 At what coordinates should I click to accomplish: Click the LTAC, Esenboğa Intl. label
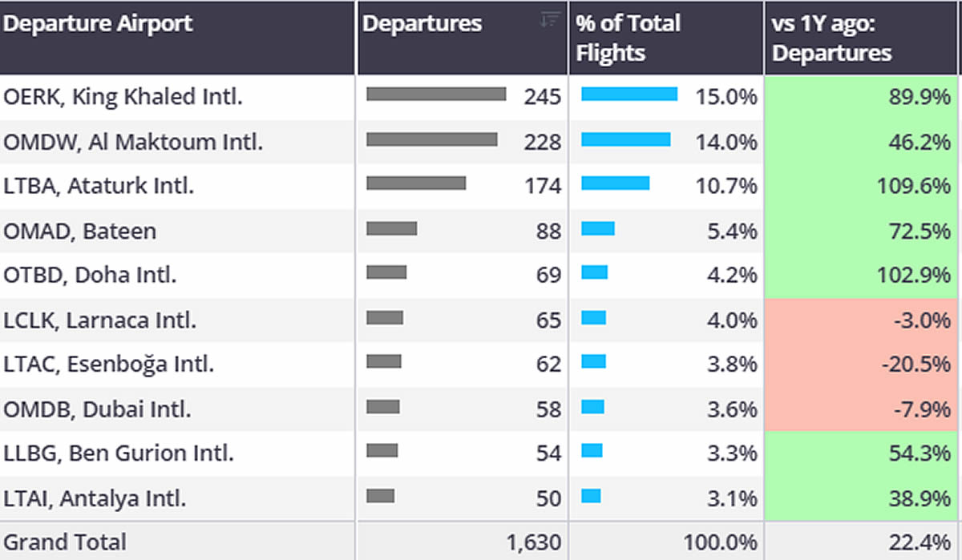(x=109, y=365)
